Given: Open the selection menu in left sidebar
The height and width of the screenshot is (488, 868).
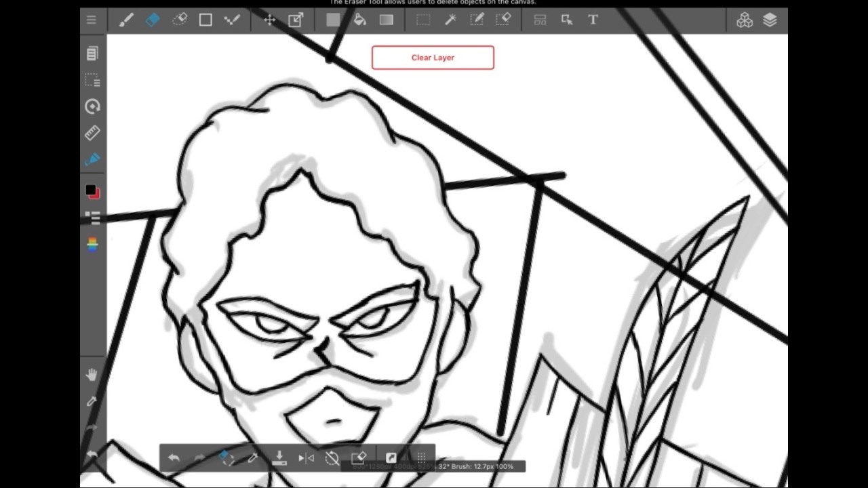Looking at the screenshot, I should coord(92,80).
